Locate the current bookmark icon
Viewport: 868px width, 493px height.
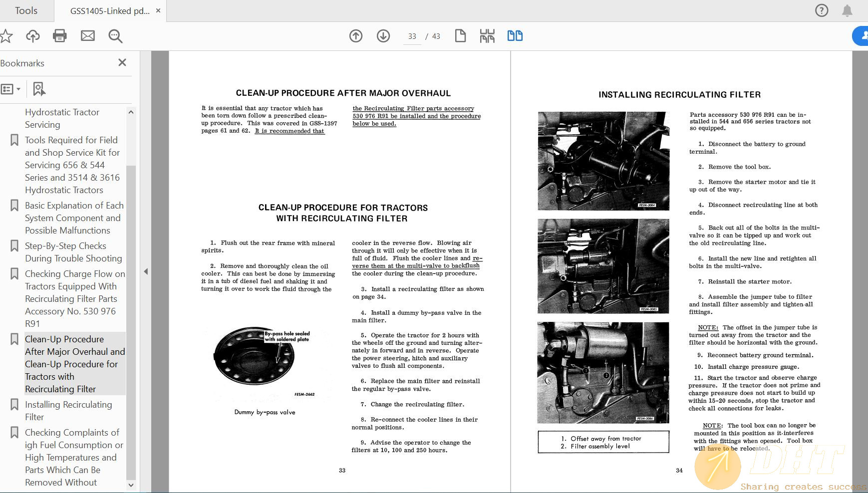pos(39,88)
